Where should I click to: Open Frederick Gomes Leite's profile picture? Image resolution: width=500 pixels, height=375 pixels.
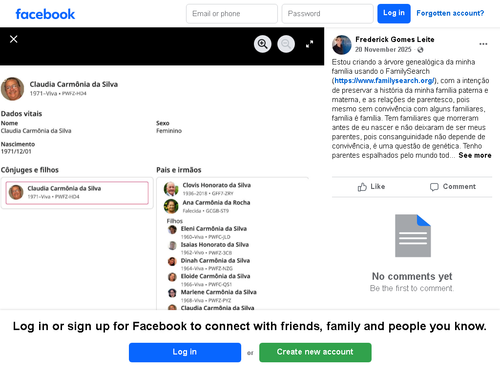coord(342,45)
